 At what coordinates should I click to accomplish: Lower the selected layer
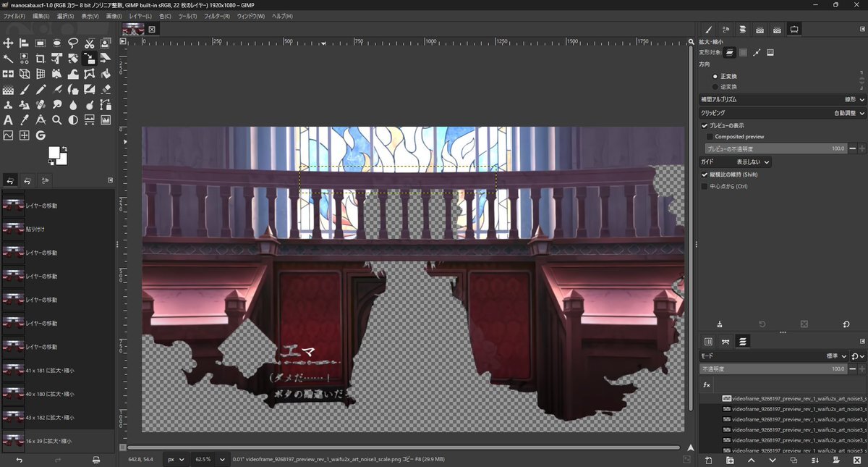pos(773,460)
